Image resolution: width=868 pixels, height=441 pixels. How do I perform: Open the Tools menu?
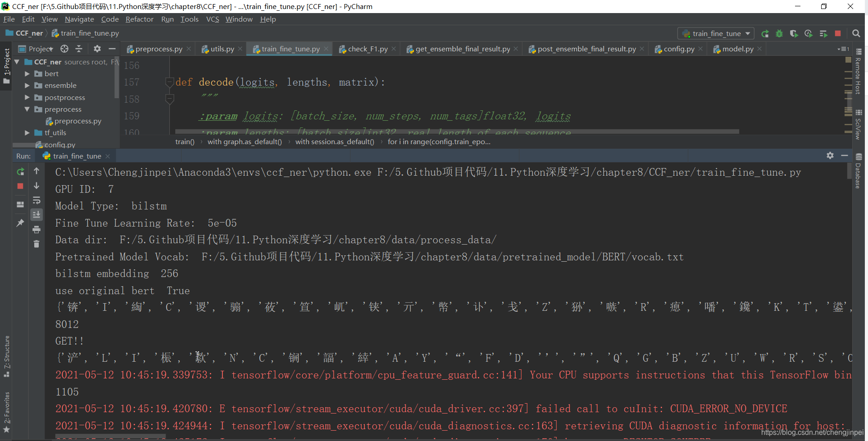pyautogui.click(x=190, y=19)
